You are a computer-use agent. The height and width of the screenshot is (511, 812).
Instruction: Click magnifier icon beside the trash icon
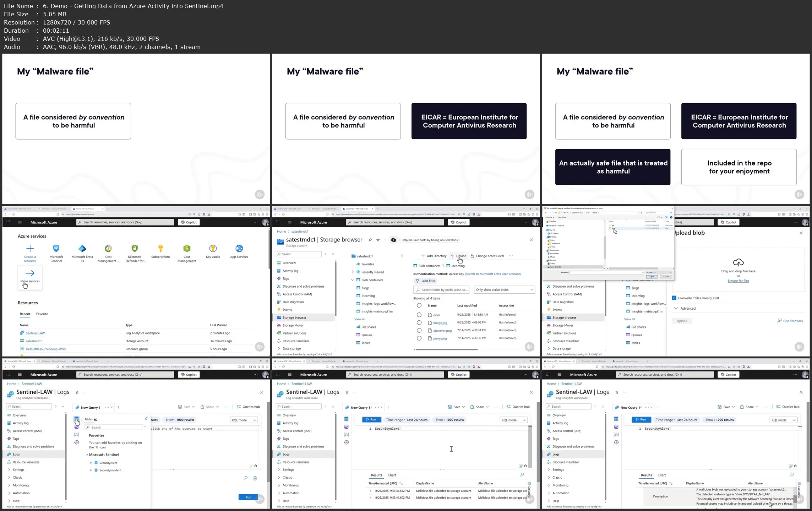245,478
